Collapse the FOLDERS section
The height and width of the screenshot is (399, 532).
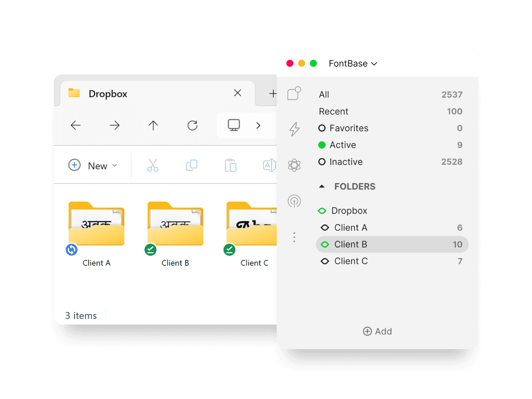(322, 187)
